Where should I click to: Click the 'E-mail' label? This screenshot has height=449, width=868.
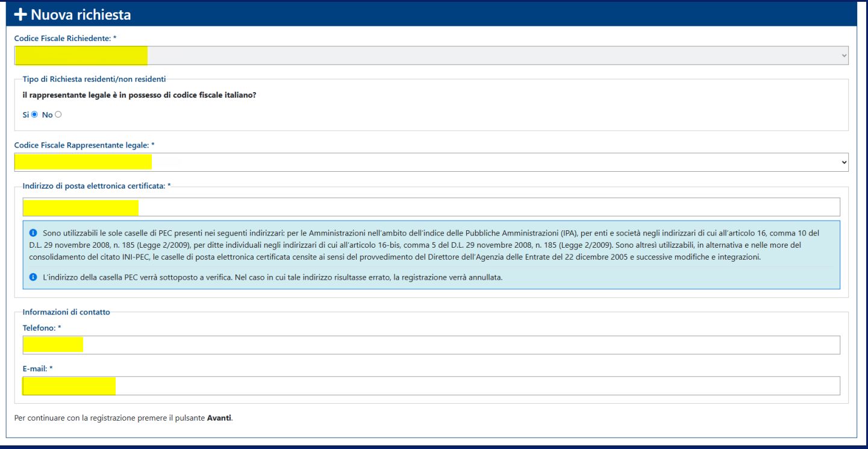(x=38, y=368)
